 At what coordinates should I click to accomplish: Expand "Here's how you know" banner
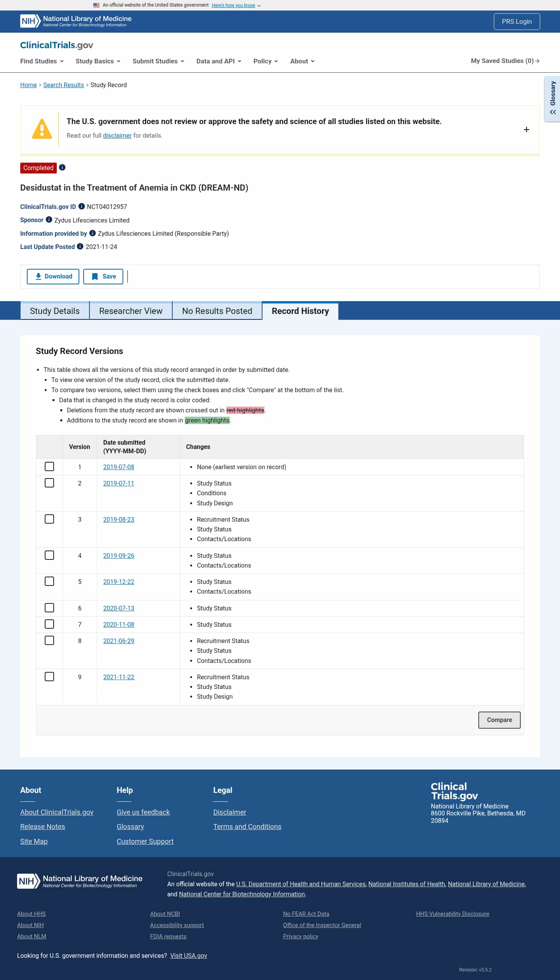pyautogui.click(x=236, y=5)
